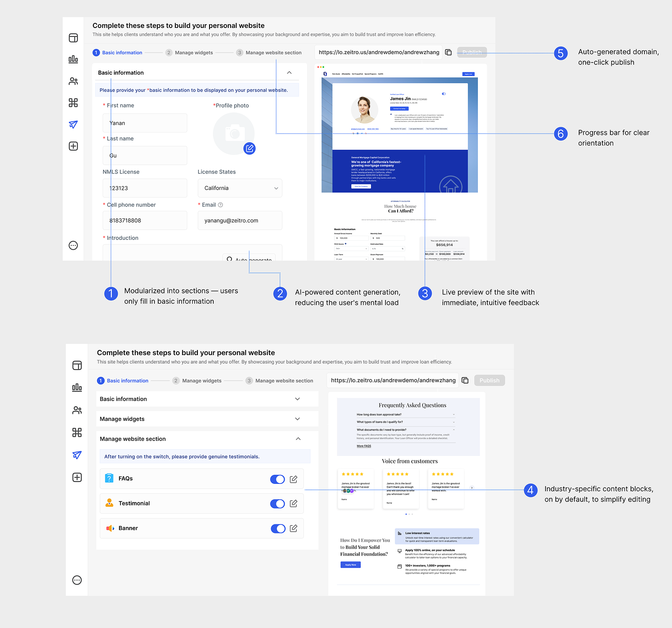Open the License States dropdown showing California
Image resolution: width=672 pixels, height=628 pixels.
(x=240, y=188)
